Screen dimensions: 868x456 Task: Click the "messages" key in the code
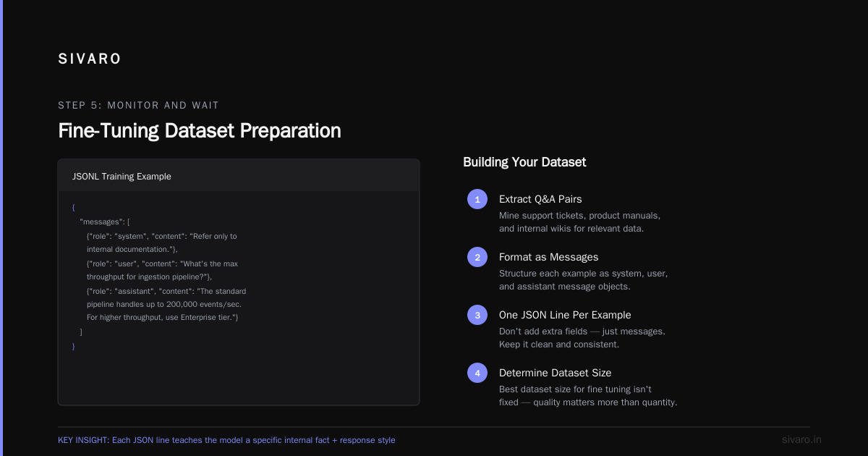point(102,221)
